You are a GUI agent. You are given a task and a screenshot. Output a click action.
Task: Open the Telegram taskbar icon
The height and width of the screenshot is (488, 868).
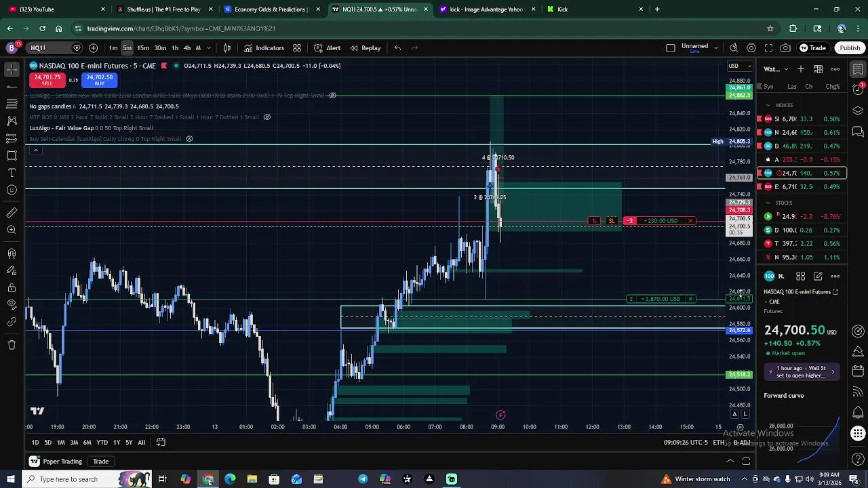coord(363,479)
